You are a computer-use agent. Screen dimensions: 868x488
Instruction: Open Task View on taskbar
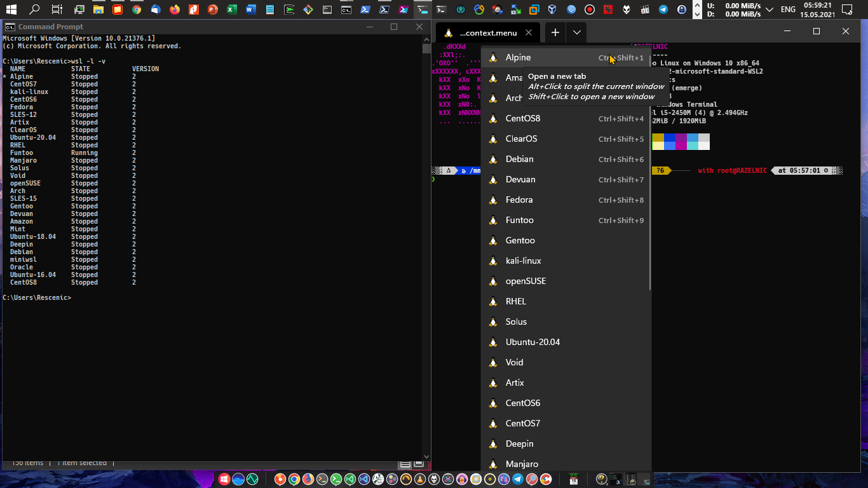coord(57,10)
